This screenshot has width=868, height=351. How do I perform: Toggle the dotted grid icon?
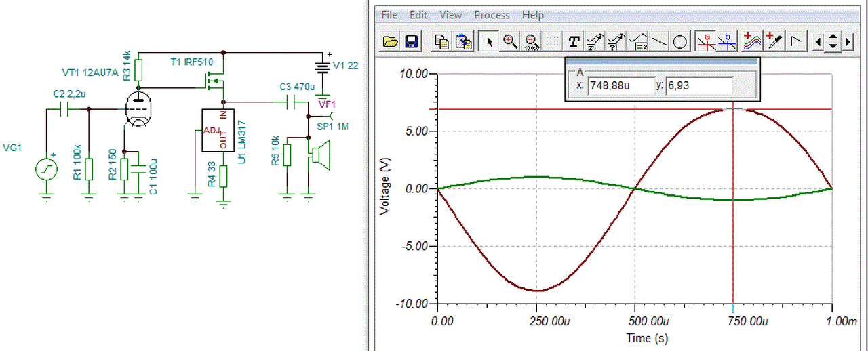pos(553,42)
